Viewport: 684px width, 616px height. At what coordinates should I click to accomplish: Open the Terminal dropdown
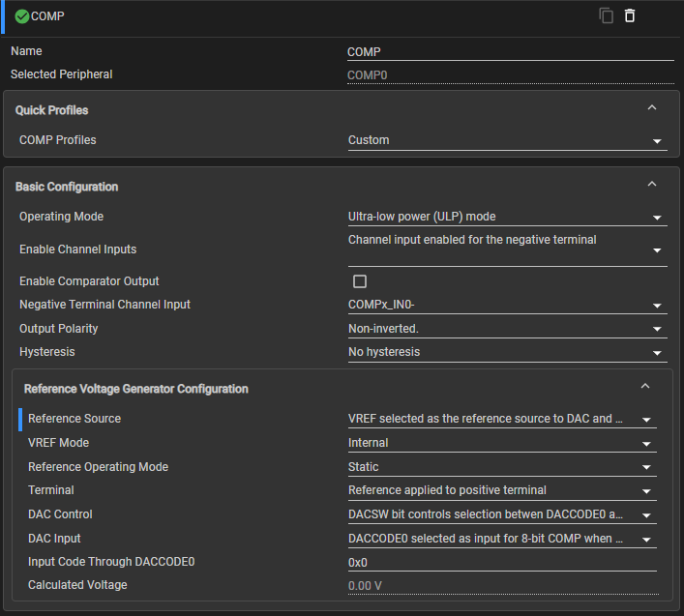(502, 490)
